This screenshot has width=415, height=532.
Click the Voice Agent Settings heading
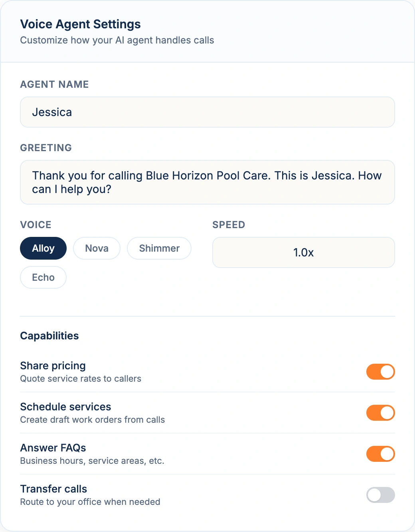(80, 24)
